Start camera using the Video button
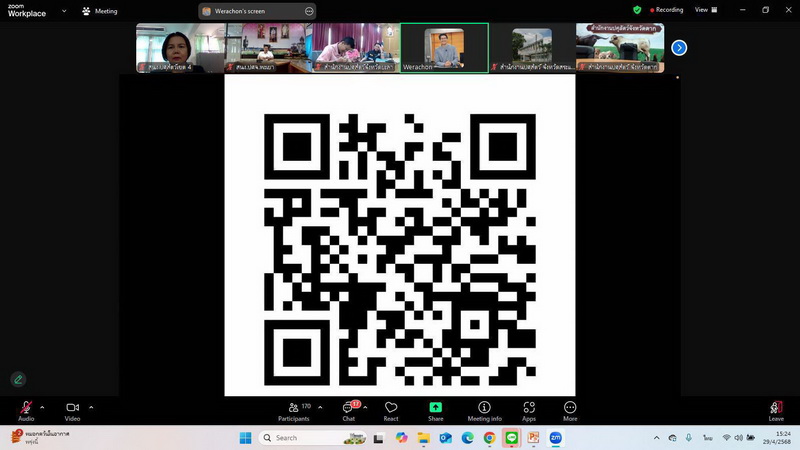This screenshot has height=450, width=800. [x=72, y=411]
